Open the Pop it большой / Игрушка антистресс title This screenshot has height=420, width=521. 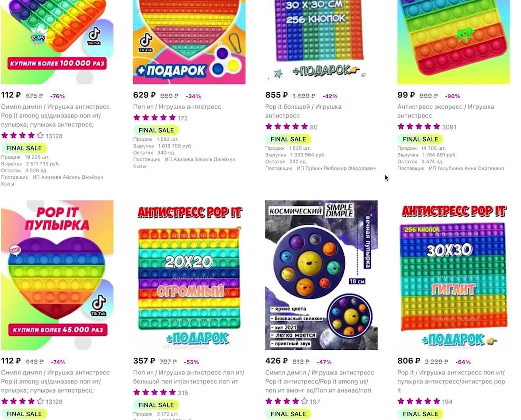303,111
